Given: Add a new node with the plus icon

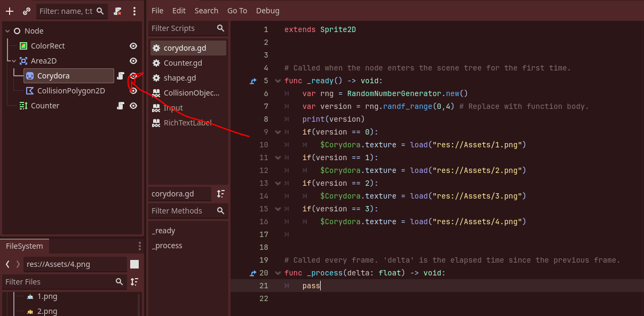Looking at the screenshot, I should 9,11.
